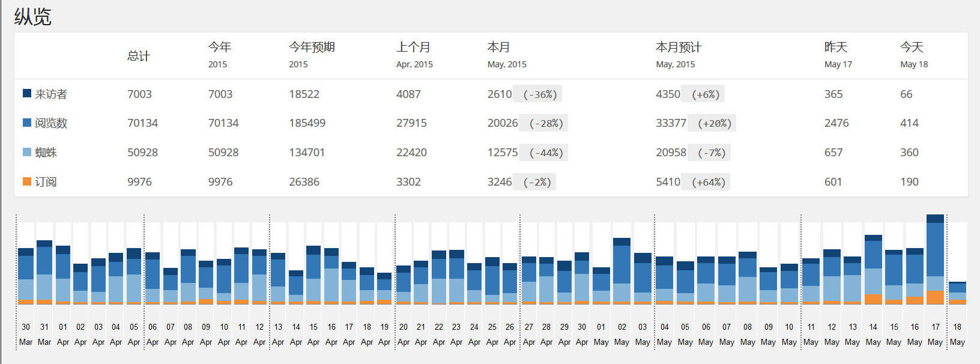
Task: Select the 本月预计 column header
Action: [x=679, y=47]
